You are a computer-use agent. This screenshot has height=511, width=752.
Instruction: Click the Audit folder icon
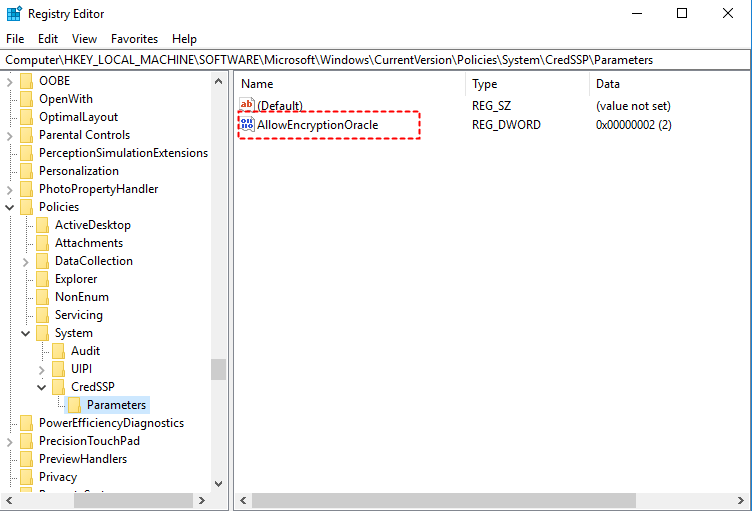click(x=59, y=351)
